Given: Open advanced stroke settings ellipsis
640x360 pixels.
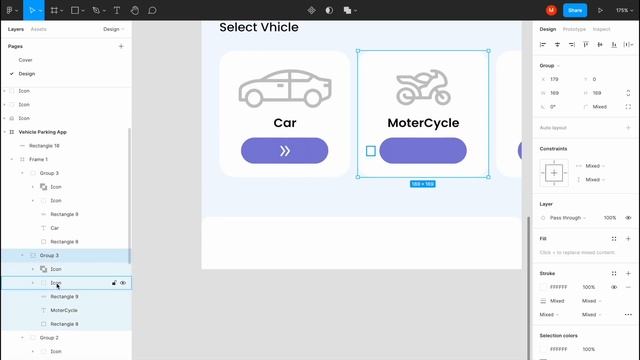Looking at the screenshot, I should coord(628,315).
